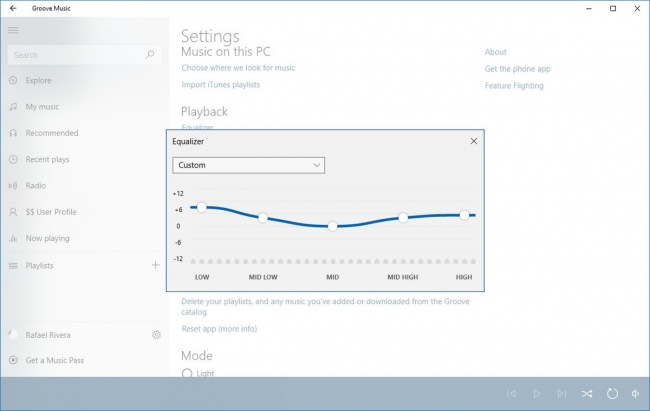Screen dimensions: 650x411
Task: Click the Recommended headphones icon
Action: pos(13,133)
